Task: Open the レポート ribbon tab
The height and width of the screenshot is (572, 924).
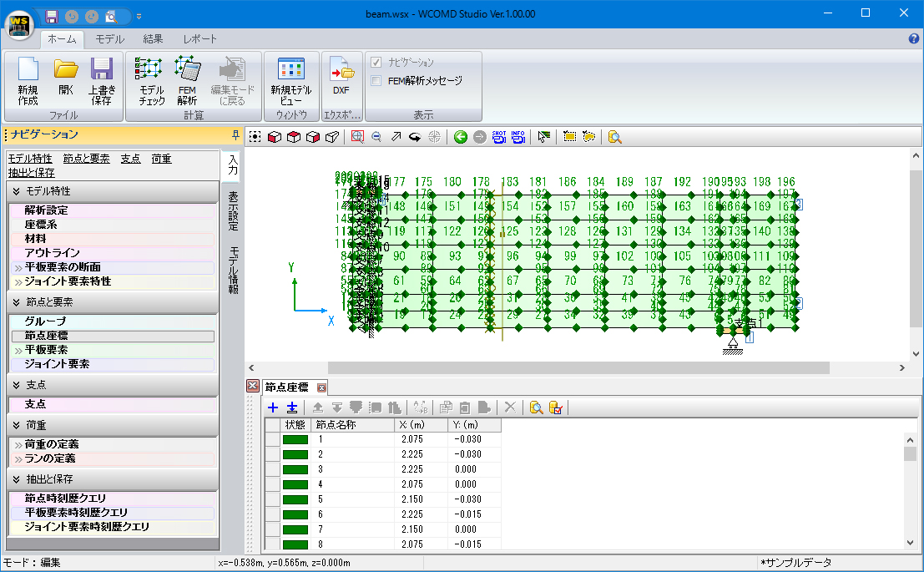Action: pos(199,39)
